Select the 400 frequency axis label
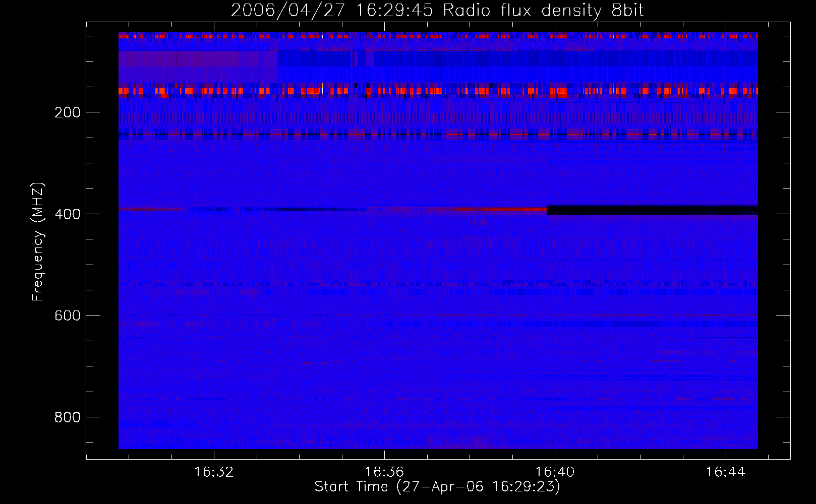This screenshot has width=816, height=504. point(68,214)
